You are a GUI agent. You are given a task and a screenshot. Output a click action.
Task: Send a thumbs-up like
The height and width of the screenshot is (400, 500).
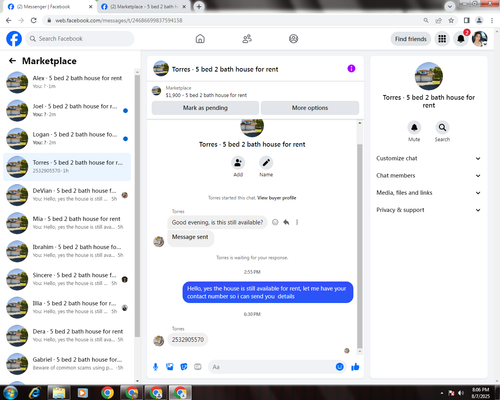click(355, 367)
